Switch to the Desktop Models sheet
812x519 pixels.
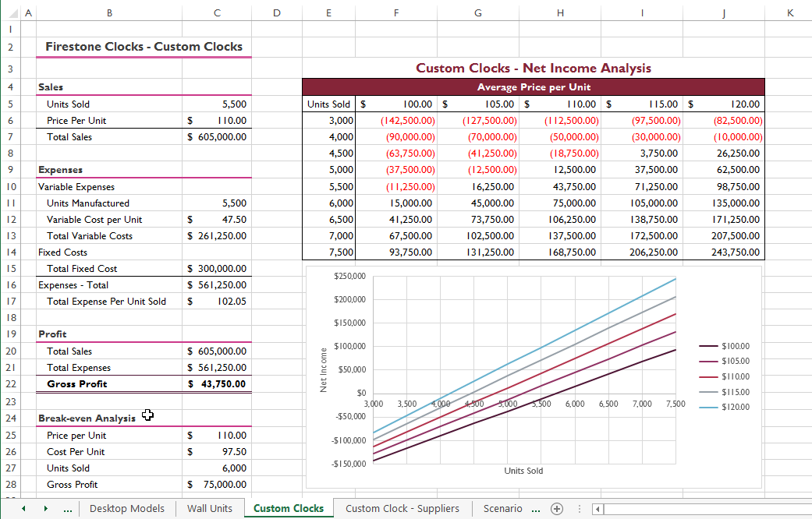point(126,508)
